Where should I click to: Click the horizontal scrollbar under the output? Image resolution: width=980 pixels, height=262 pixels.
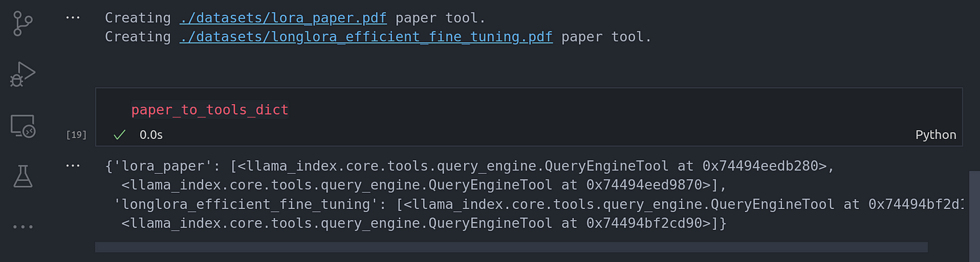pyautogui.click(x=511, y=247)
